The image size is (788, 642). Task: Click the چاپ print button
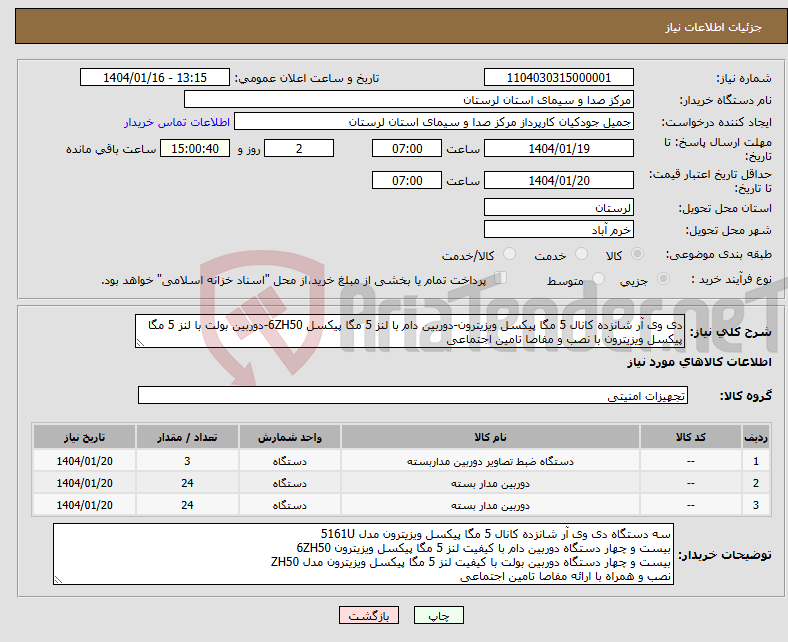[439, 615]
